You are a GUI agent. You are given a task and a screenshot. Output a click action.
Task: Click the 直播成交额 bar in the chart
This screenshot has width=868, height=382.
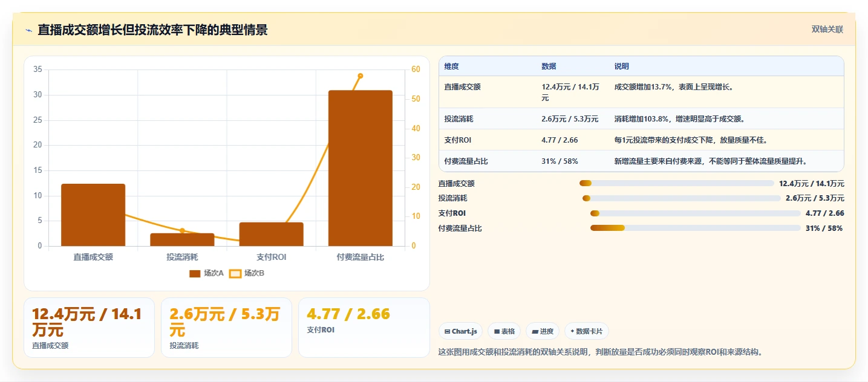point(93,215)
